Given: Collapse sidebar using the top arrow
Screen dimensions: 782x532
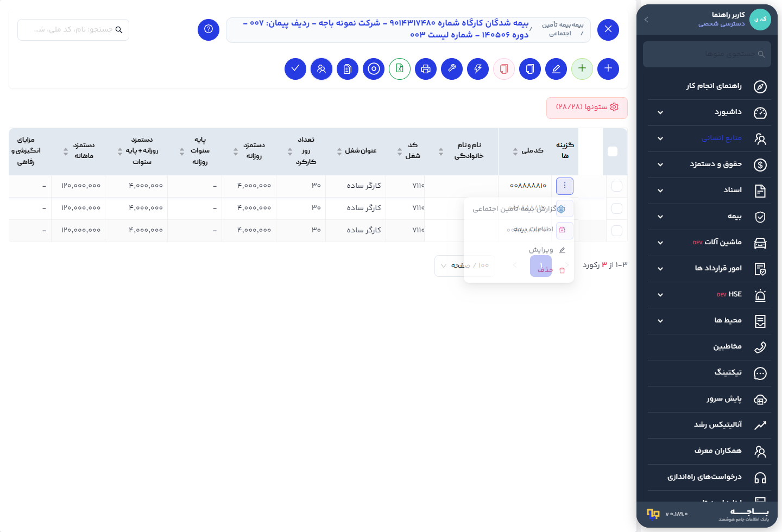Looking at the screenshot, I should coord(646,20).
